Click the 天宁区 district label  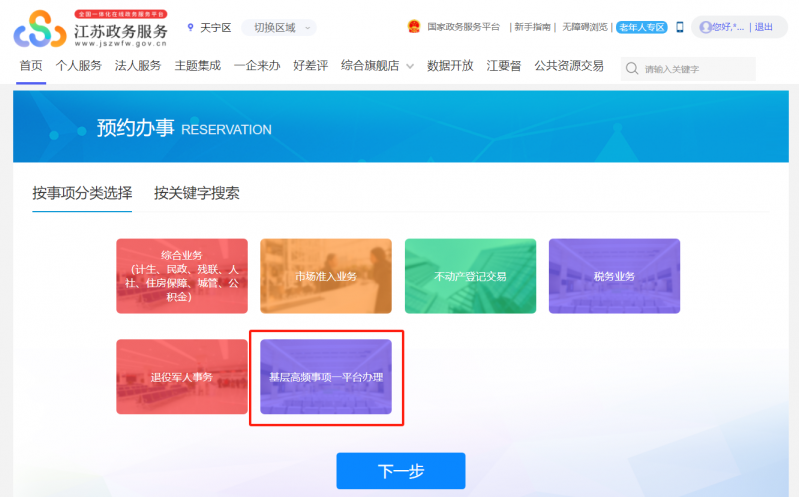click(216, 28)
